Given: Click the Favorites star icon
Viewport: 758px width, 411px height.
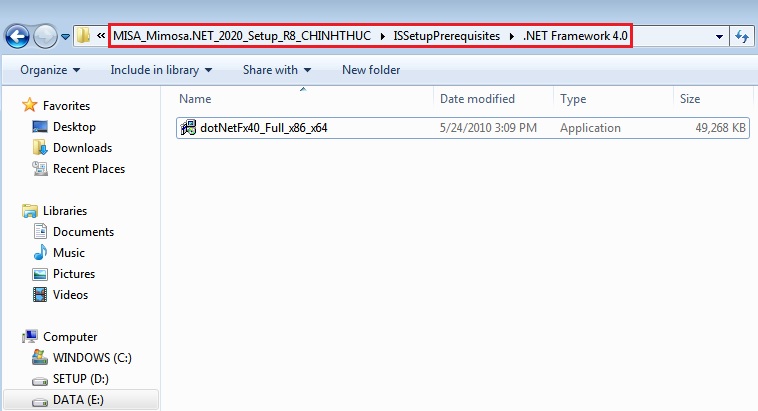Looking at the screenshot, I should click(29, 105).
